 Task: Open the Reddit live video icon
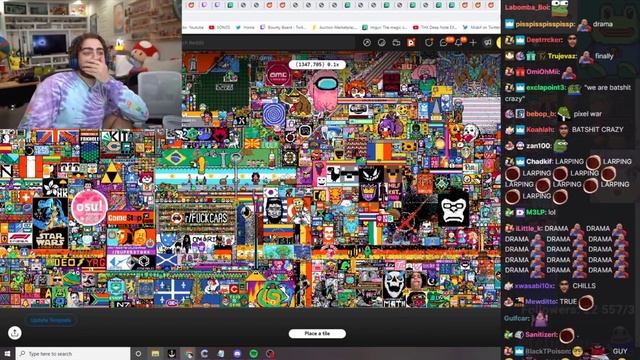(x=396, y=43)
